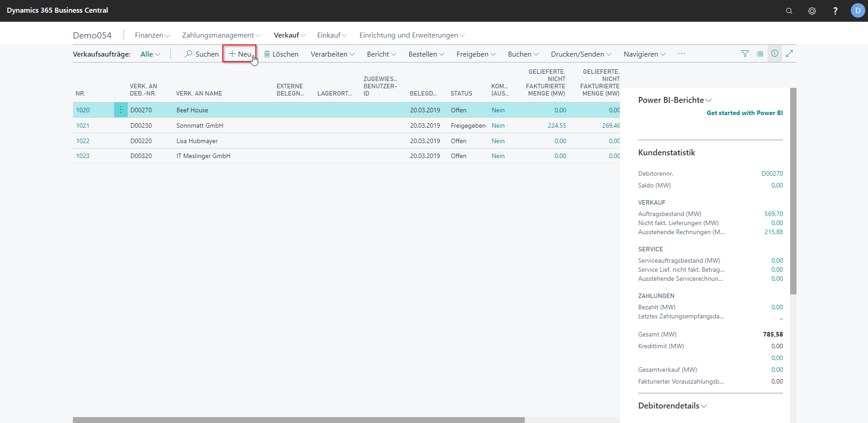Toggle the FactBox info pane icon
The height and width of the screenshot is (423, 868).
click(x=775, y=53)
